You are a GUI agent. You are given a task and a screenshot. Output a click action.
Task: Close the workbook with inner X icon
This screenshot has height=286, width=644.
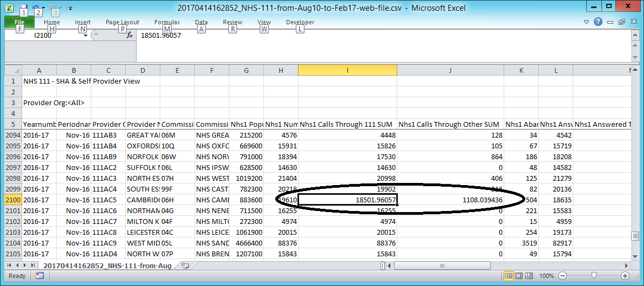pyautogui.click(x=633, y=22)
